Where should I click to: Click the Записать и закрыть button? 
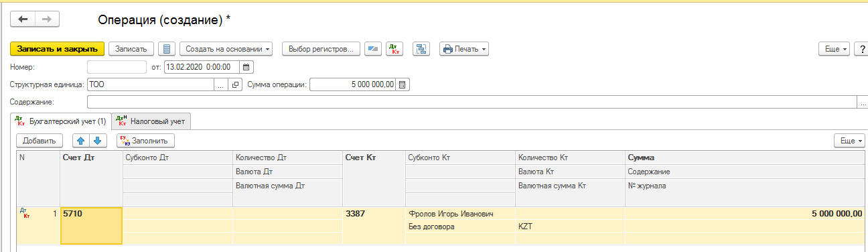58,49
